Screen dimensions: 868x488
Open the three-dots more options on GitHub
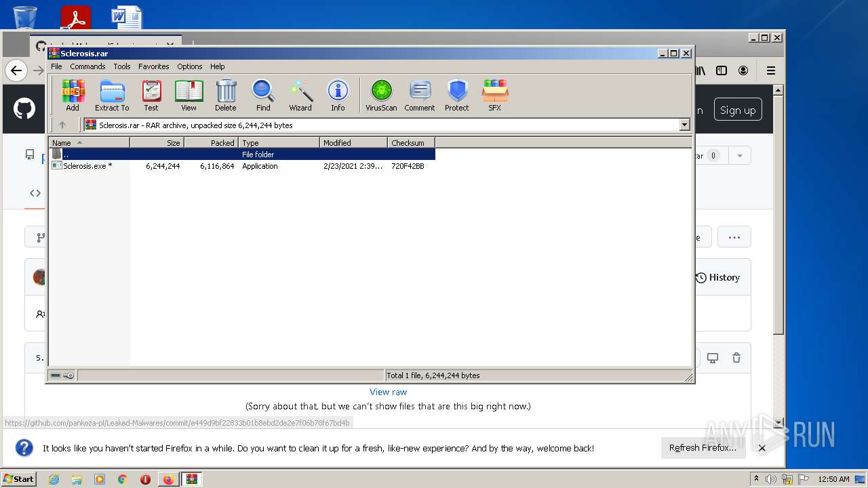[x=734, y=237]
